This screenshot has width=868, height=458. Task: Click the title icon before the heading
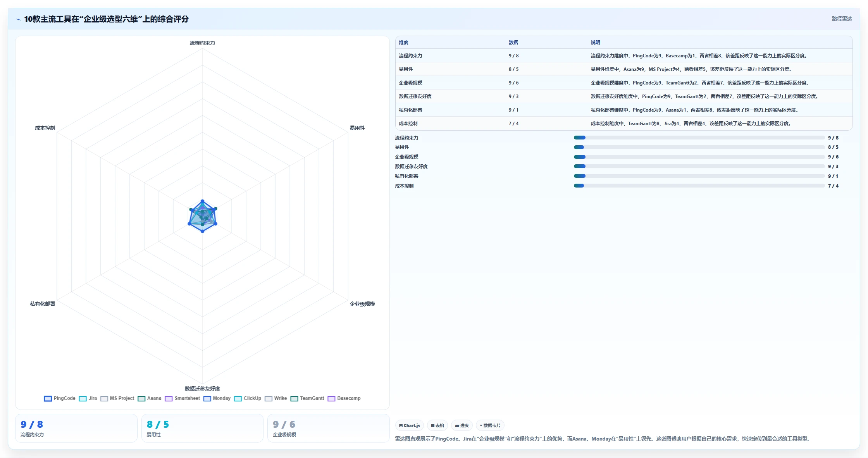[18, 19]
